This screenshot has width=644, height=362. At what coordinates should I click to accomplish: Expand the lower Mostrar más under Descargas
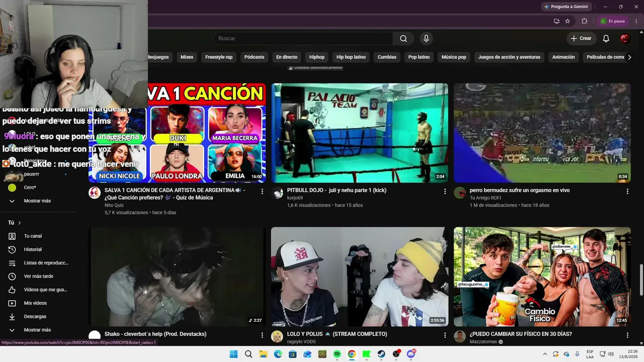[37, 330]
